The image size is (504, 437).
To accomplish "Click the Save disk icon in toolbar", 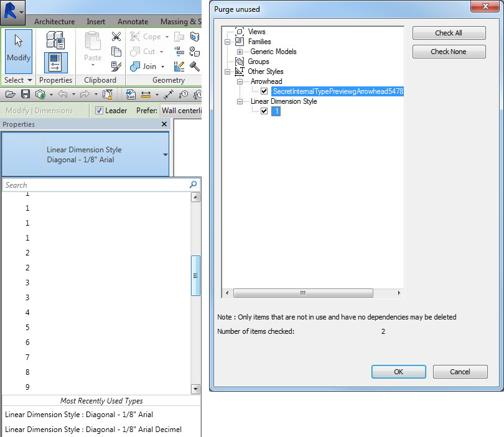I will (x=25, y=94).
